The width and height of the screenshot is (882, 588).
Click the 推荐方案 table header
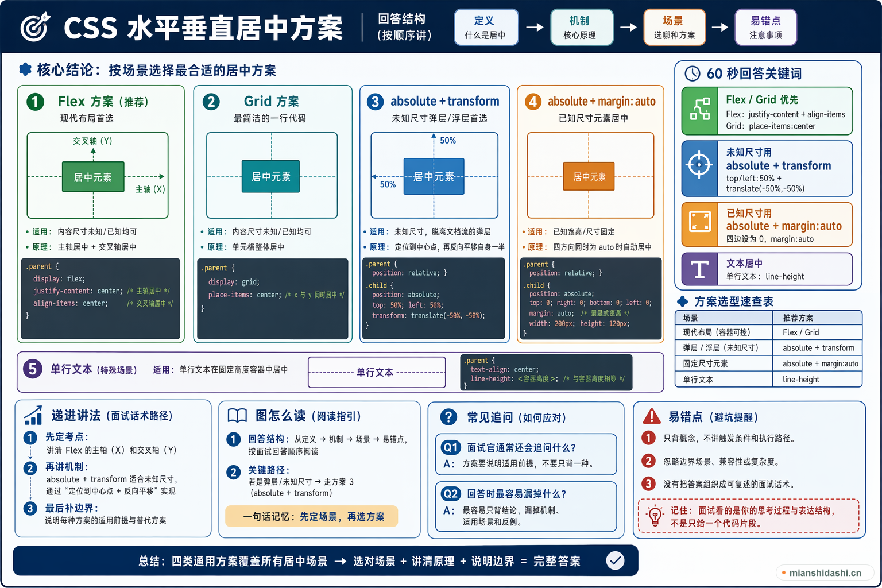pyautogui.click(x=818, y=318)
